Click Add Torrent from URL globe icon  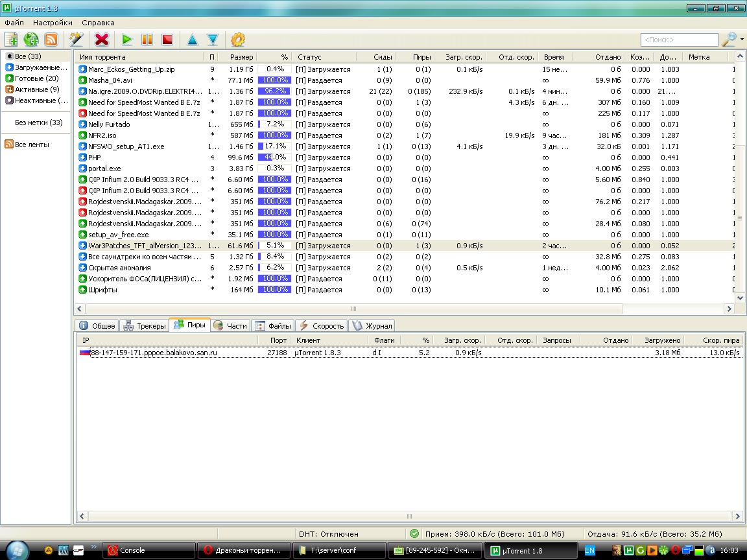point(31,40)
